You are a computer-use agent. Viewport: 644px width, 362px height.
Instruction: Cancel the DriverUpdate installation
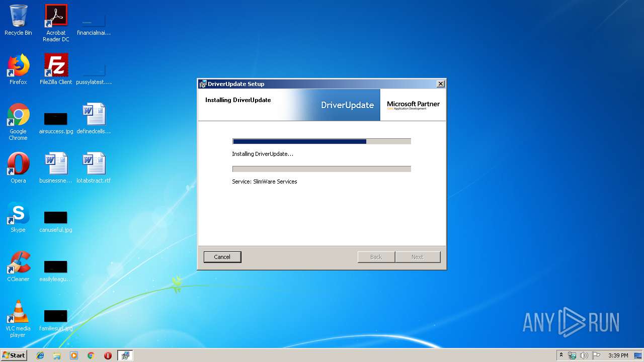coord(222,257)
